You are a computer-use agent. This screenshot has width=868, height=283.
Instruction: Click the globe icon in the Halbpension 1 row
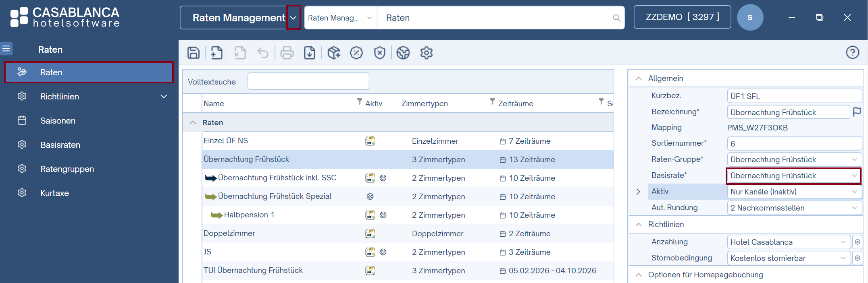383,215
